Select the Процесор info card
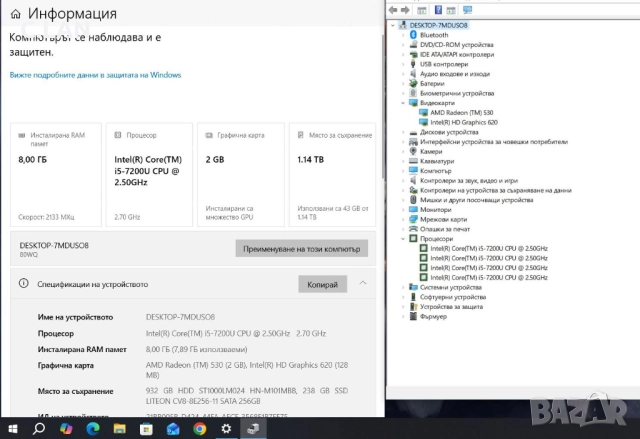The width and height of the screenshot is (640, 439). coord(149,175)
